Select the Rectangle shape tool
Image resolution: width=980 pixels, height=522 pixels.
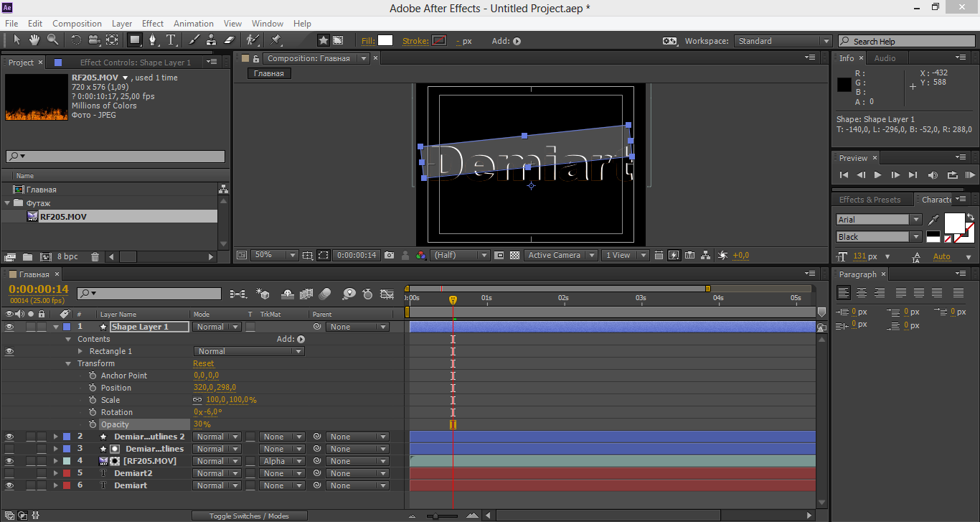135,40
